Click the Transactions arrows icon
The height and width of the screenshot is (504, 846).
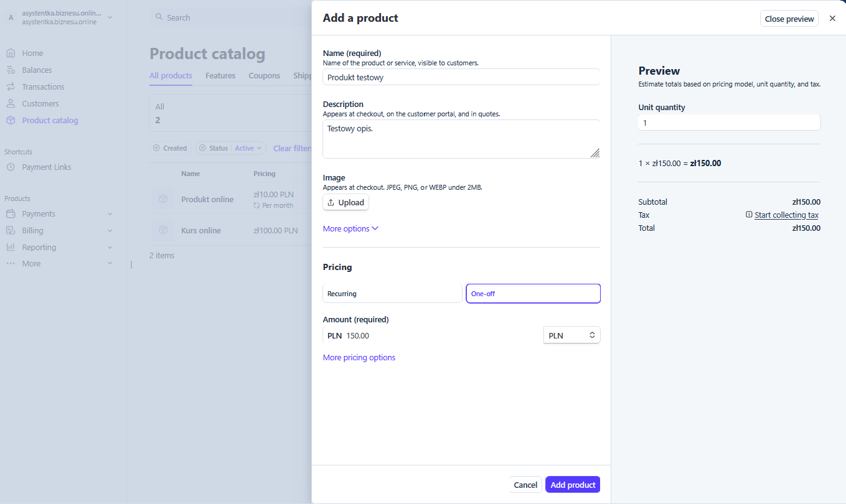tap(11, 87)
